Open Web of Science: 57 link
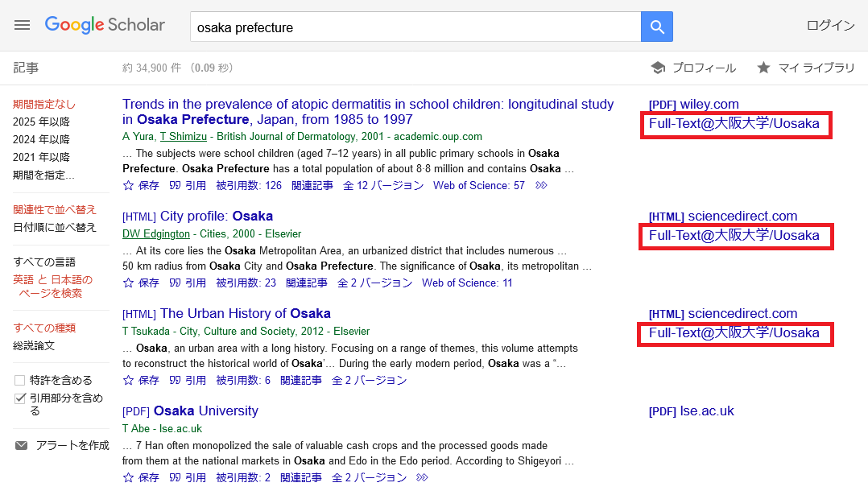The image size is (868, 491). coord(479,185)
